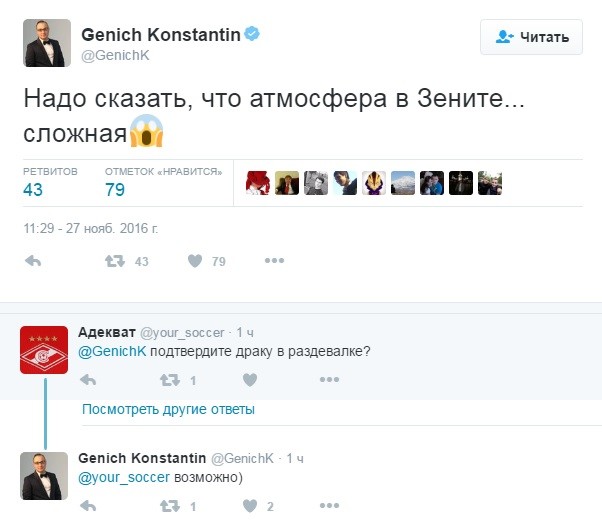Open the first liker avatar in the row
This screenshot has width=602, height=524.
(258, 183)
